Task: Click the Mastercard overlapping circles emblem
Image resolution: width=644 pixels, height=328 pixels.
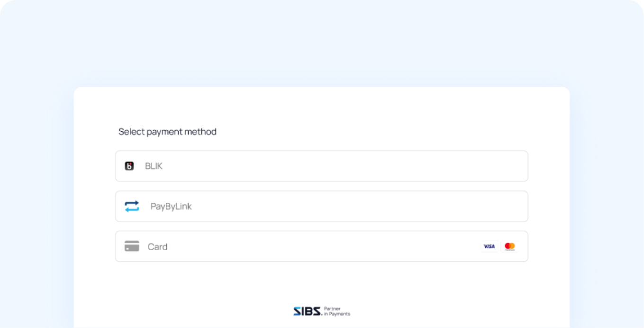Action: [x=509, y=246]
